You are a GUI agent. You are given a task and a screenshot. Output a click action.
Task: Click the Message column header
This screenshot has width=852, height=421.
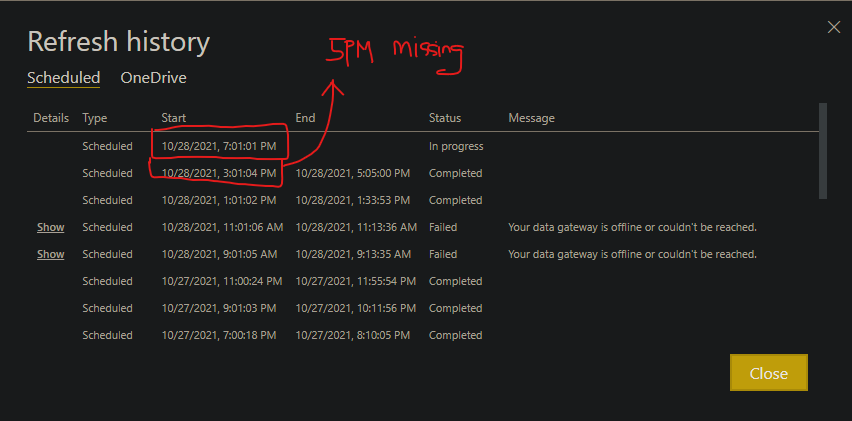531,118
